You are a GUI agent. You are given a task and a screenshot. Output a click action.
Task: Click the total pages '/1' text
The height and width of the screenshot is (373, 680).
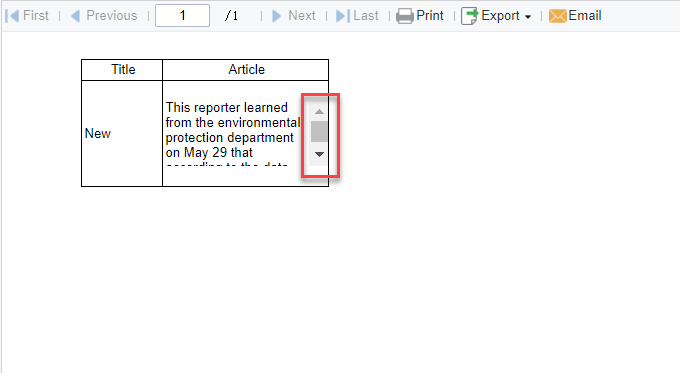232,16
